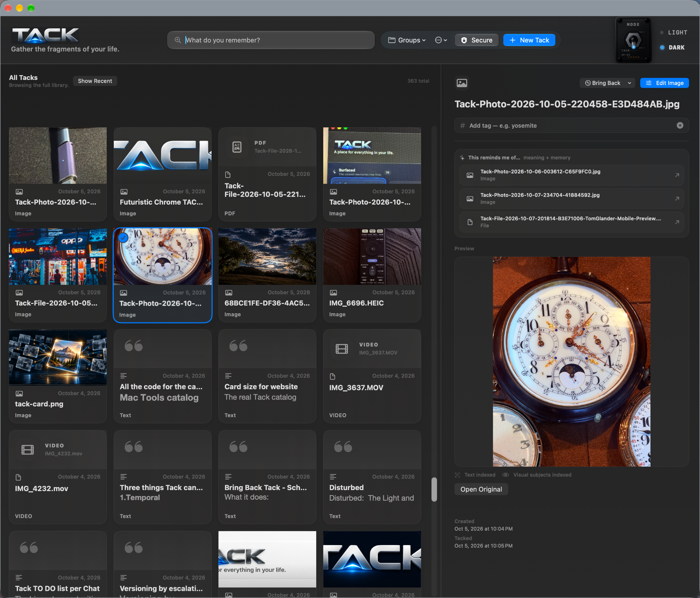The height and width of the screenshot is (598, 700).
Task: Open the Groups dropdown
Action: click(407, 40)
